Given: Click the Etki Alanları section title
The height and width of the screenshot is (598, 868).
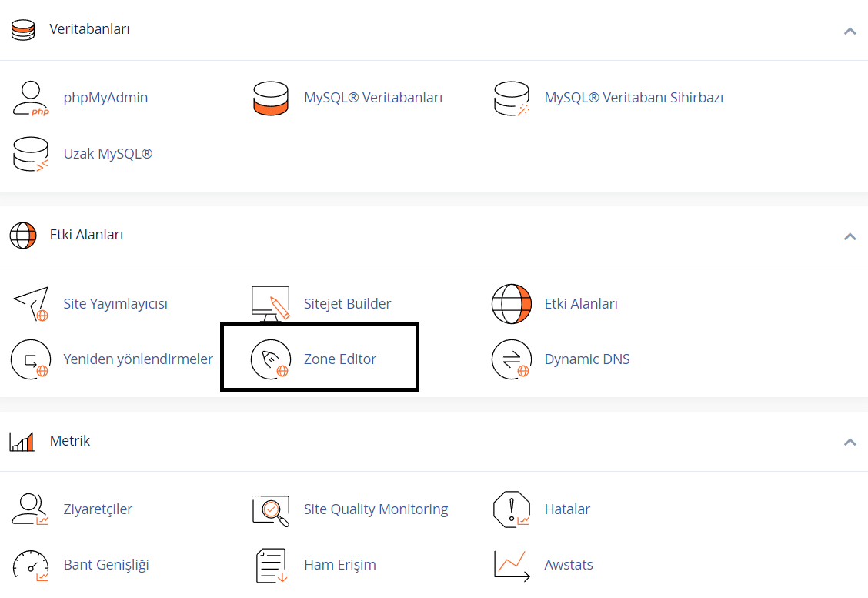Looking at the screenshot, I should 86,235.
